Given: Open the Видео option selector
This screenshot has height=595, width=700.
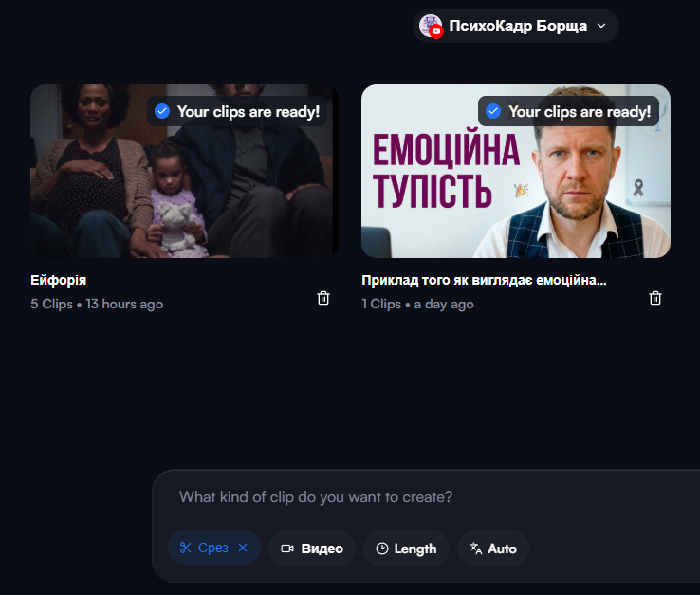Looking at the screenshot, I should coord(312,549).
